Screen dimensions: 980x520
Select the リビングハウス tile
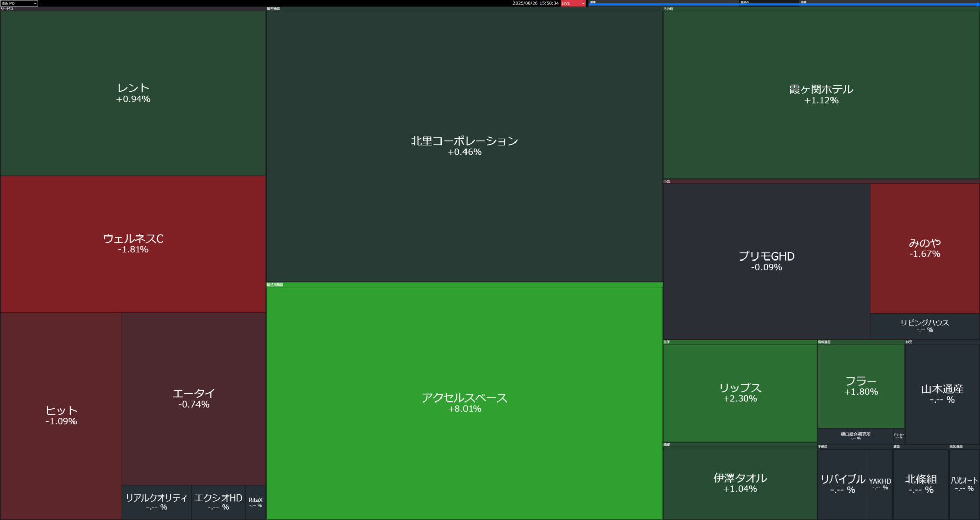tap(925, 326)
